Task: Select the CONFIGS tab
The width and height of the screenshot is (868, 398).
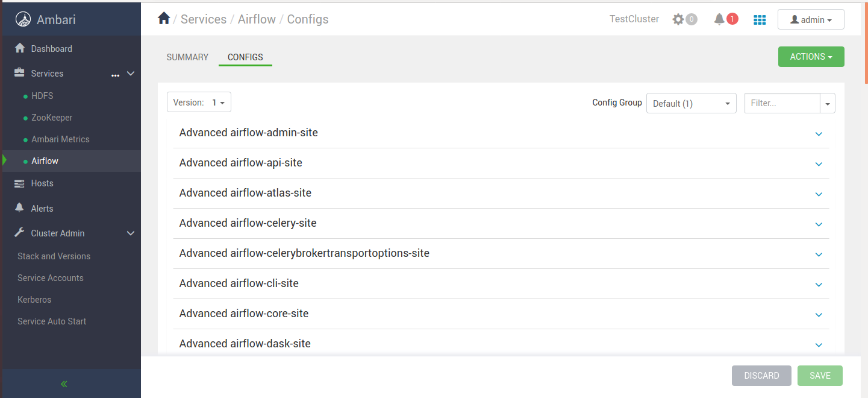Action: click(245, 57)
